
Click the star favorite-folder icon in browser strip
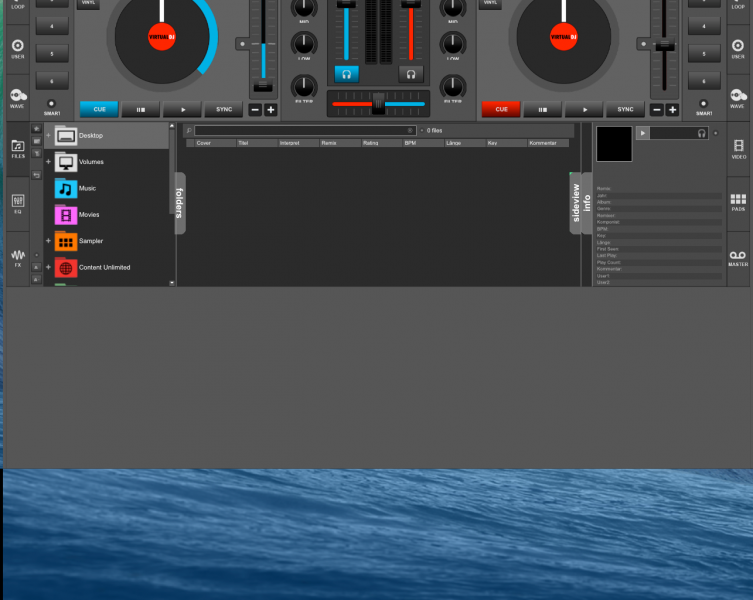[x=36, y=128]
